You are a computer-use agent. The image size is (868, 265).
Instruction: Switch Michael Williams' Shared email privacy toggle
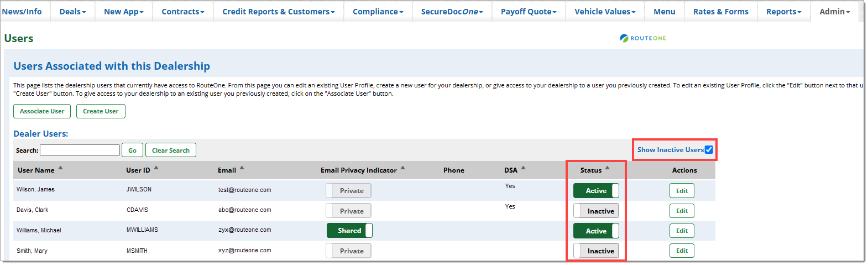pyautogui.click(x=349, y=231)
